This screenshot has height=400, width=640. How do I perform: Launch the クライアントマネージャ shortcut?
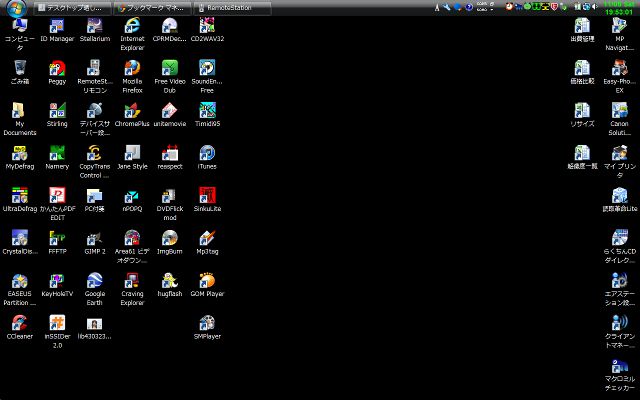pos(620,332)
